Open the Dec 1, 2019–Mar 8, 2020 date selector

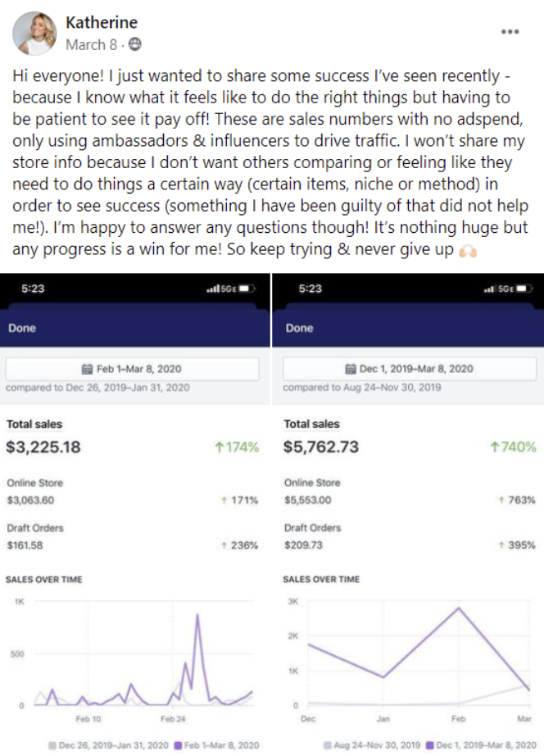coord(410,369)
